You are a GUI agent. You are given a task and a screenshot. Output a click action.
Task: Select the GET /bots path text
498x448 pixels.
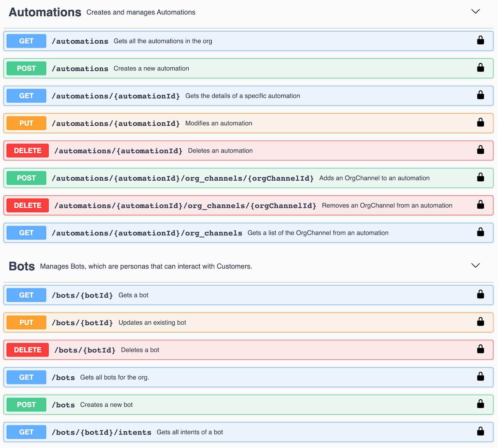point(63,378)
